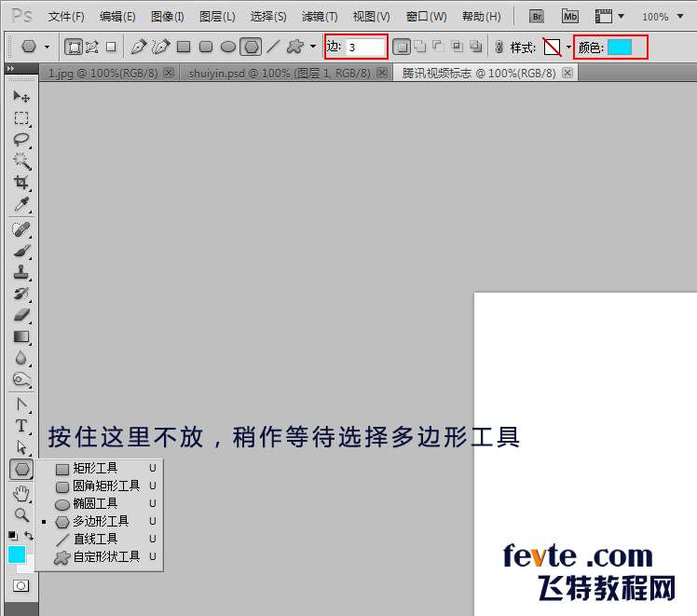Select the Eyedropper tool

tap(20, 204)
